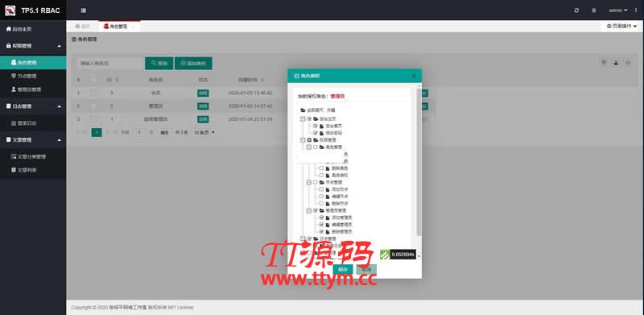The width and height of the screenshot is (644, 315).
Task: Open 文章分类管理 in the sidebar
Action: point(33,156)
